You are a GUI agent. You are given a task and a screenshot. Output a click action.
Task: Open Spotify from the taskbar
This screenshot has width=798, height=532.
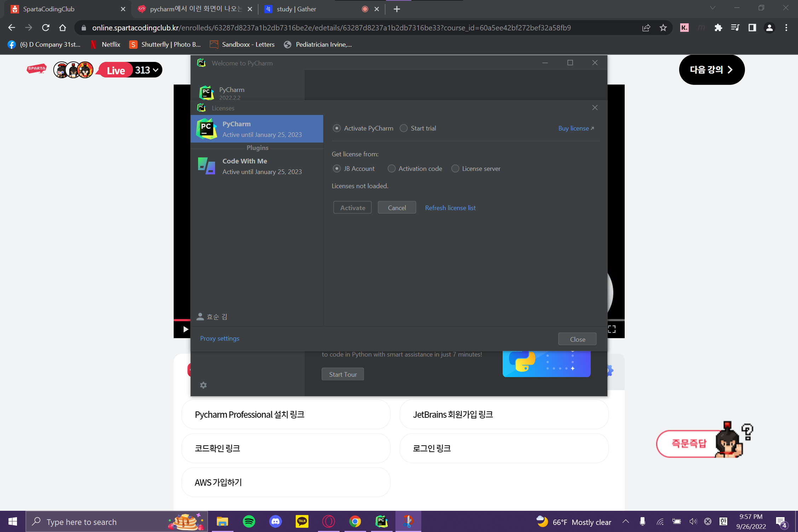249,521
